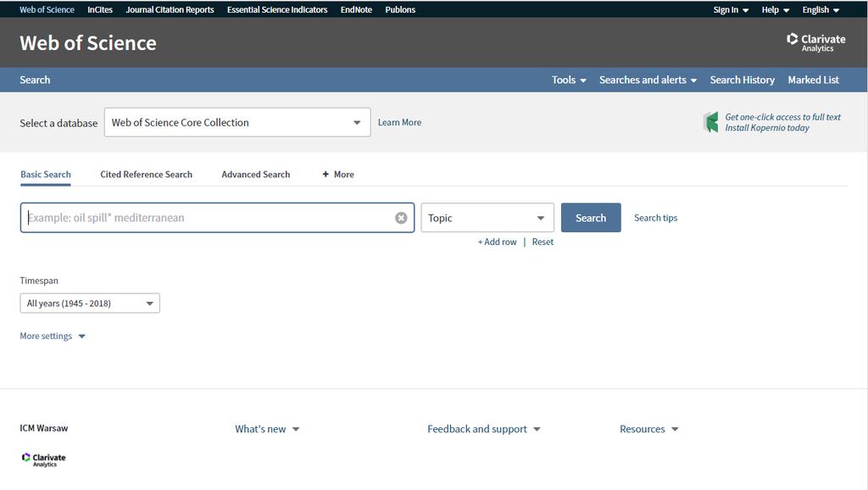Image resolution: width=868 pixels, height=490 pixels.
Task: Open the English language dropdown
Action: (x=821, y=10)
